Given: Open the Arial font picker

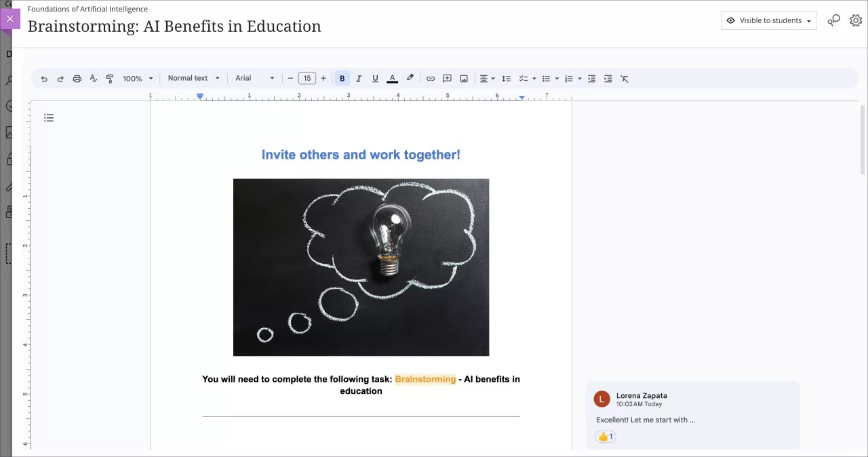Looking at the screenshot, I should click(254, 78).
